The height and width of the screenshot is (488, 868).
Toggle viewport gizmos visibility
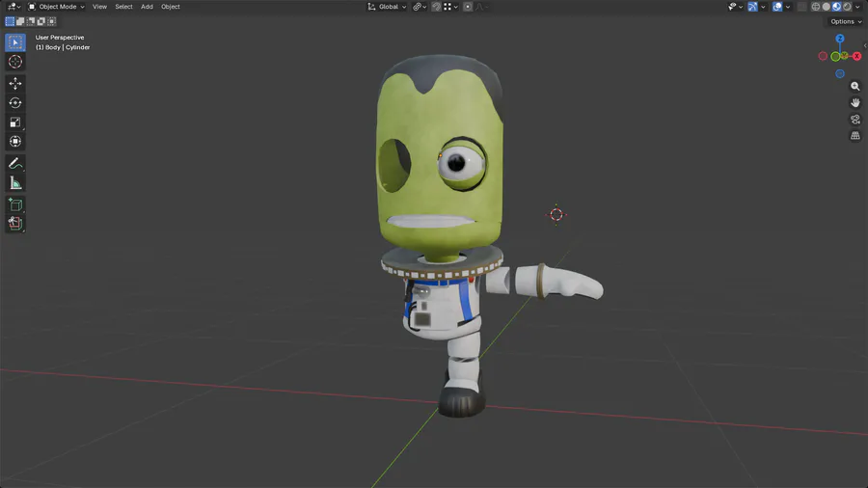pos(753,7)
